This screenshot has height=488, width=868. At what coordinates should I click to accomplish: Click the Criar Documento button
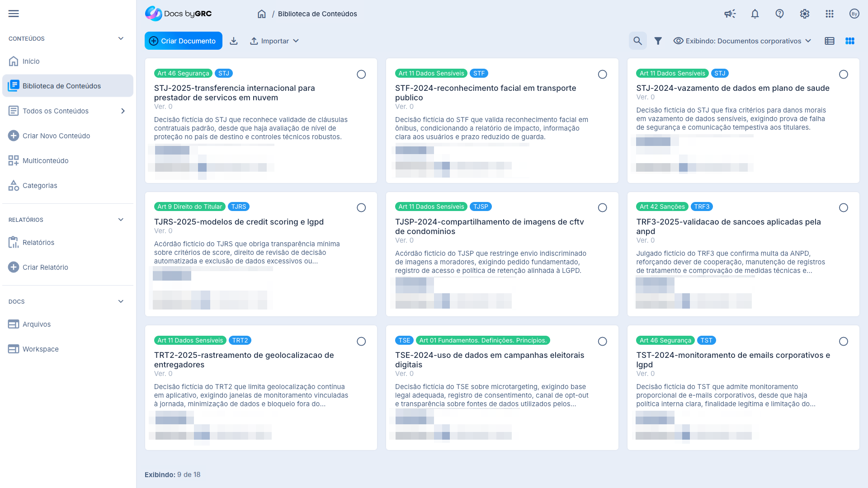click(183, 41)
